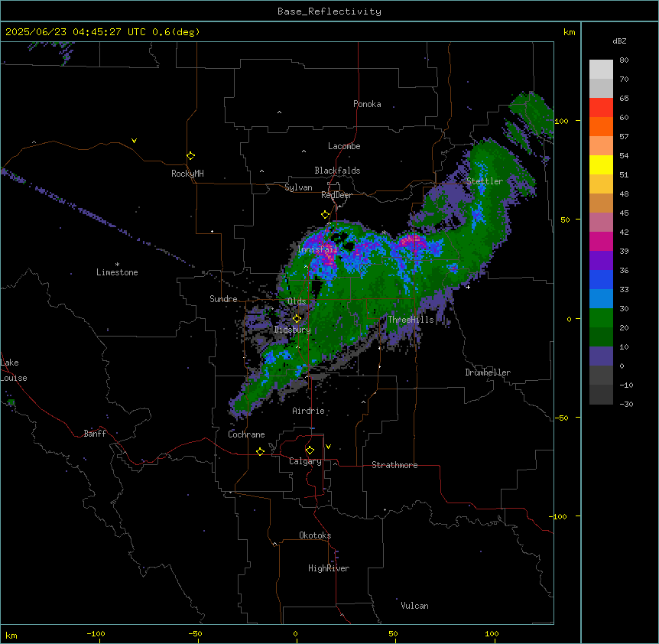This screenshot has height=644, width=659.
Task: Pick the slate purple 0-10 dBZ legend swatch
Action: pos(601,356)
